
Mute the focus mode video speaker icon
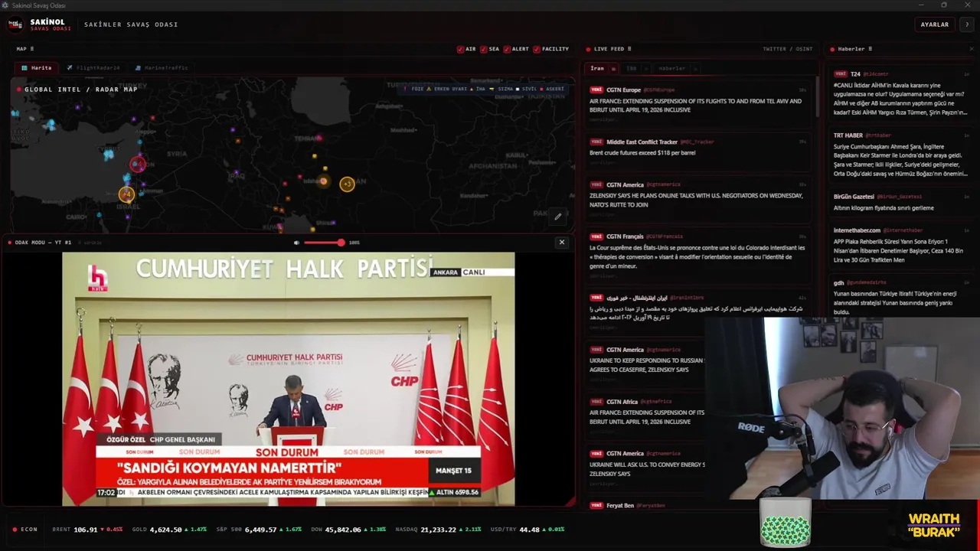(x=296, y=243)
